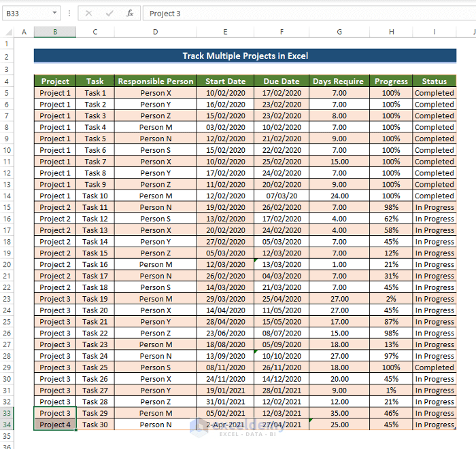Select the '18/08/2020' start date cell
Viewport: 476px width, 449px height.
click(x=225, y=344)
